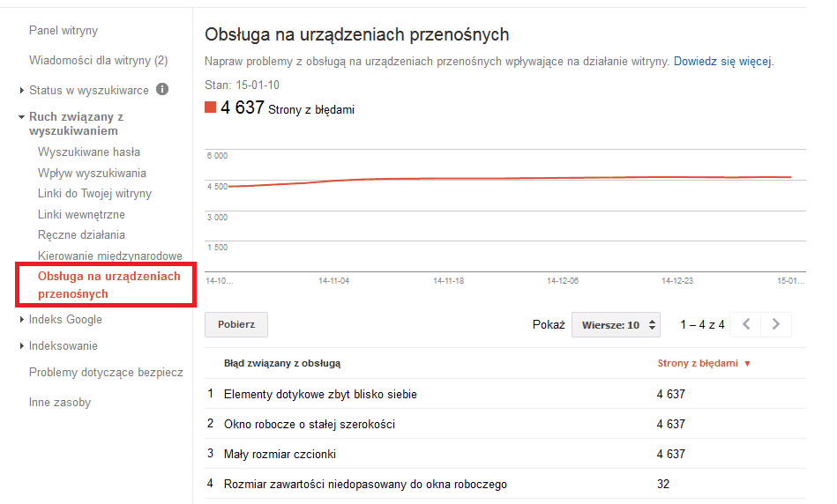Click the info icon next to Status w wyszukiwarce

click(162, 90)
